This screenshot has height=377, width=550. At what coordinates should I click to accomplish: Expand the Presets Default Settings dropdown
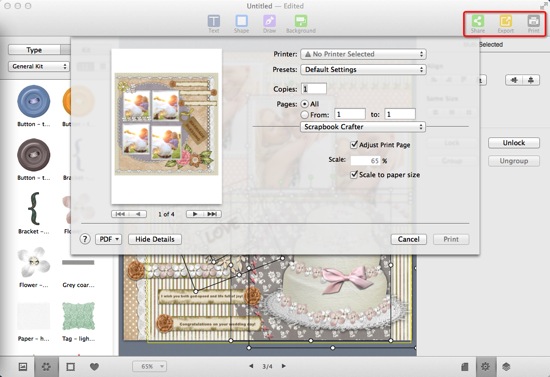[363, 69]
